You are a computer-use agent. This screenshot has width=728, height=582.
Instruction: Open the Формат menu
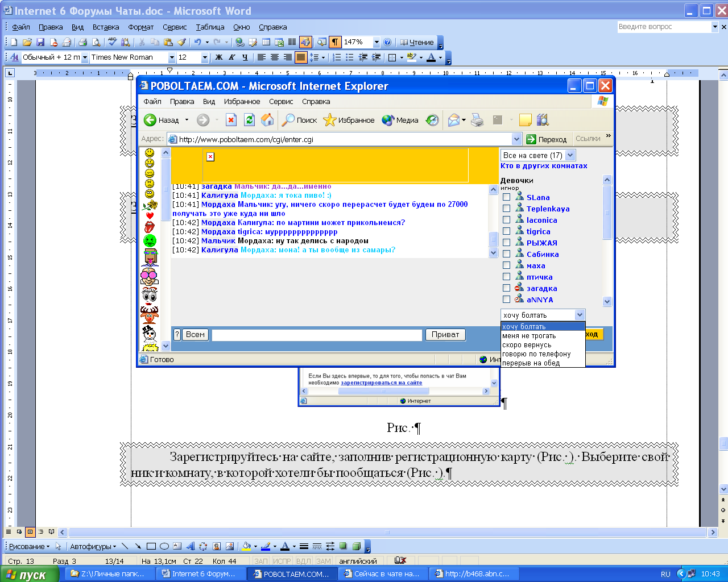click(x=140, y=27)
